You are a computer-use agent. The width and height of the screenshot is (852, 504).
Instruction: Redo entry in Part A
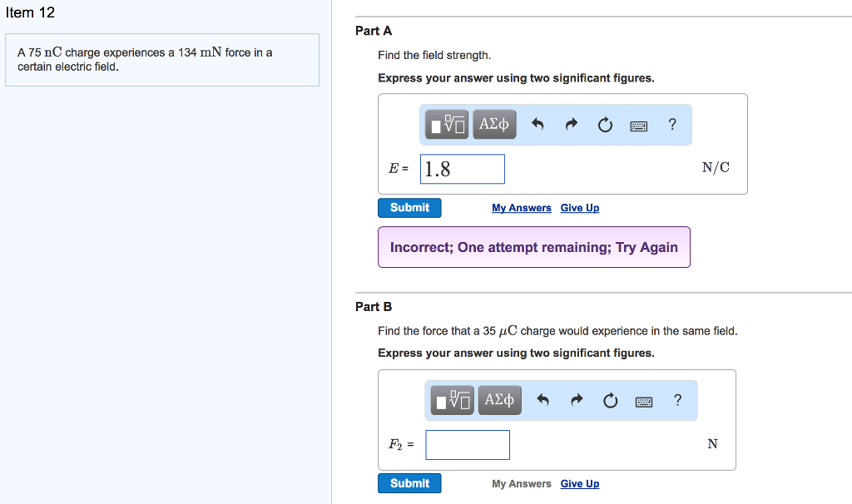coord(571,126)
